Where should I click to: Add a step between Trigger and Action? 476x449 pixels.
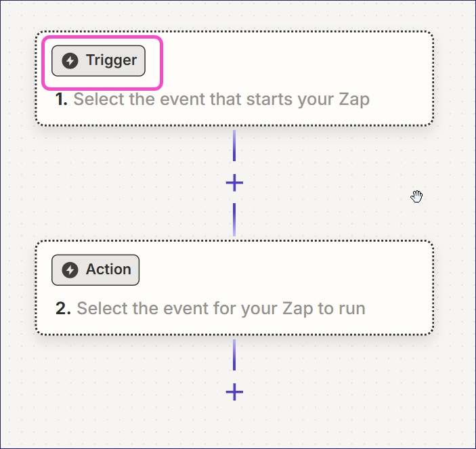click(234, 183)
